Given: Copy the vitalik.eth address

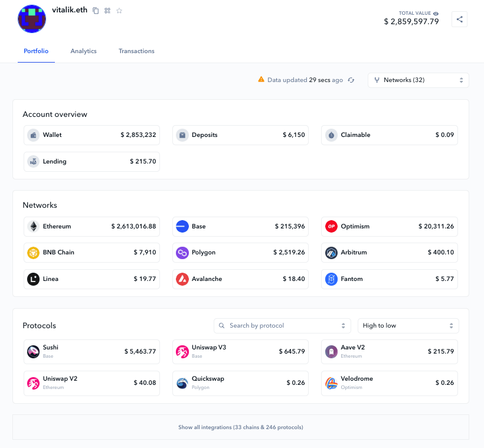Looking at the screenshot, I should point(96,11).
